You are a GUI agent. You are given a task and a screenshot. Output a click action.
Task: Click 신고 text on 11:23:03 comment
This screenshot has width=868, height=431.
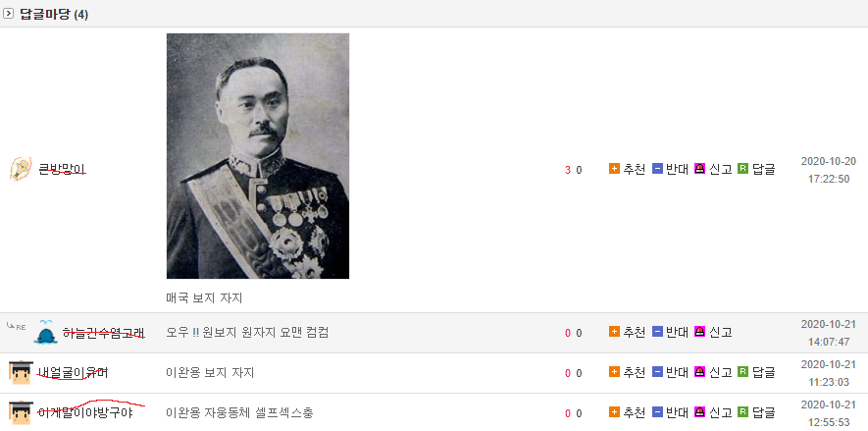720,372
